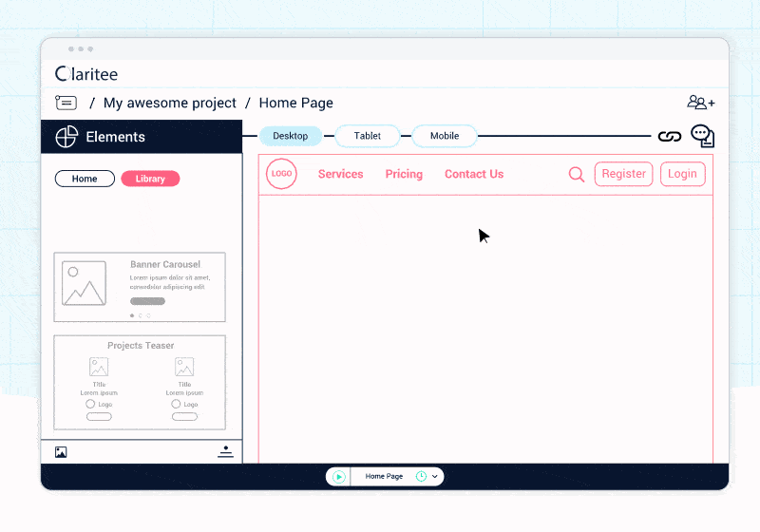760x532 pixels.
Task: Click the Register button in wireframe
Action: pyautogui.click(x=623, y=174)
